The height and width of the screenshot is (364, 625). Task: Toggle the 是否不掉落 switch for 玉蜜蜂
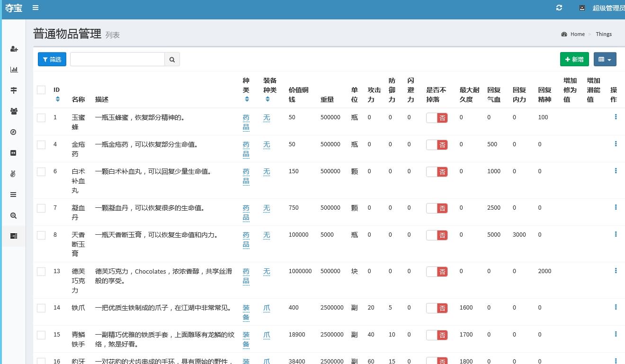[437, 118]
